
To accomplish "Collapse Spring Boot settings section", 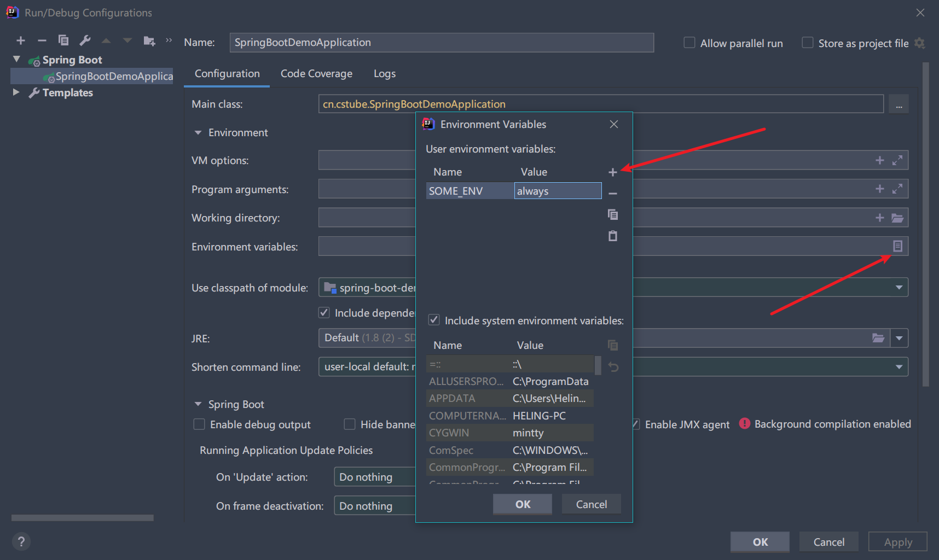I will pyautogui.click(x=198, y=404).
